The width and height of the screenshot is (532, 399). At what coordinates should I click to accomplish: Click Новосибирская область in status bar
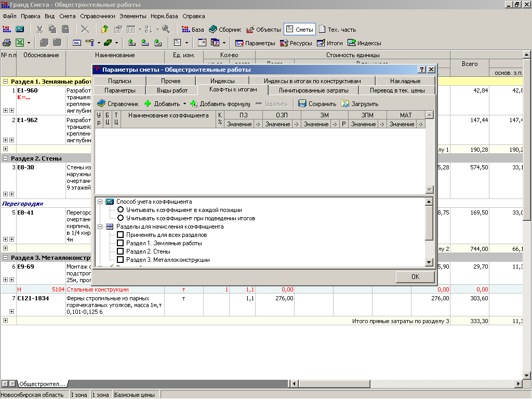pos(32,395)
